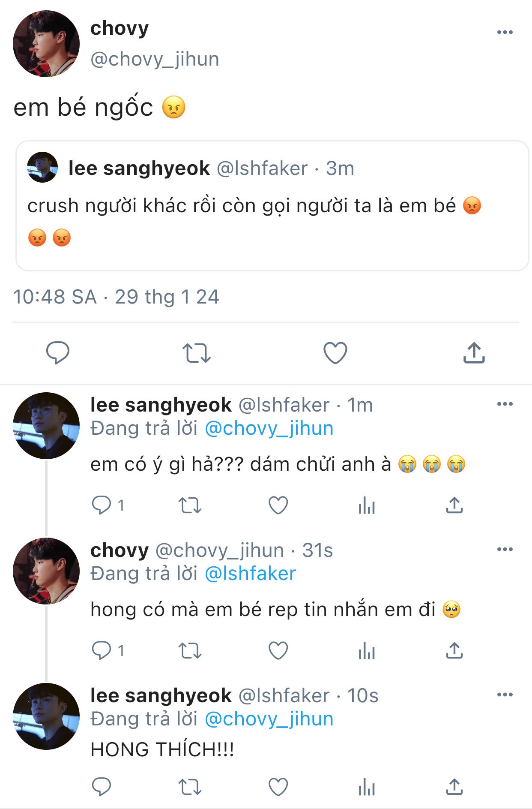This screenshot has width=532, height=809.
Task: Open the reply count on the 31s chovy reply
Action: click(108, 650)
